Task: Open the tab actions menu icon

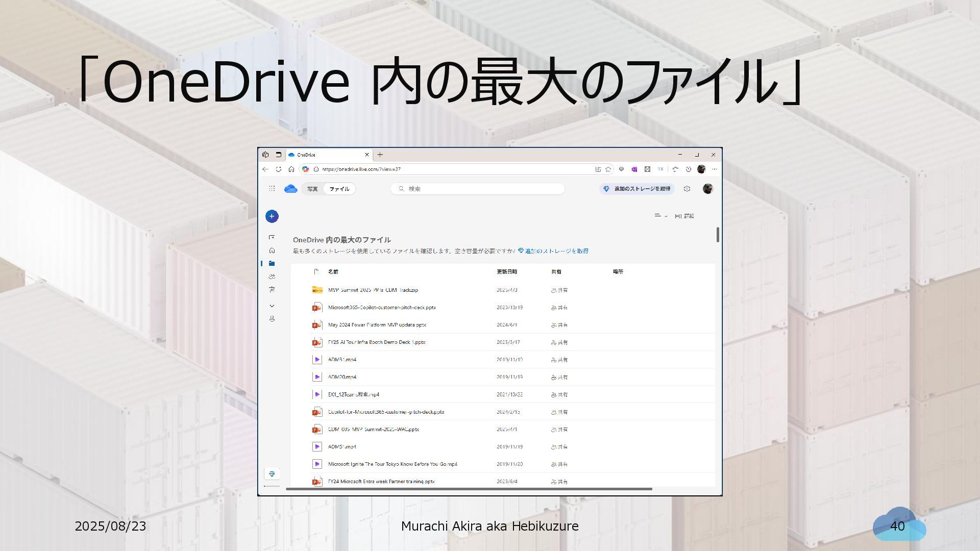Action: pos(279,155)
